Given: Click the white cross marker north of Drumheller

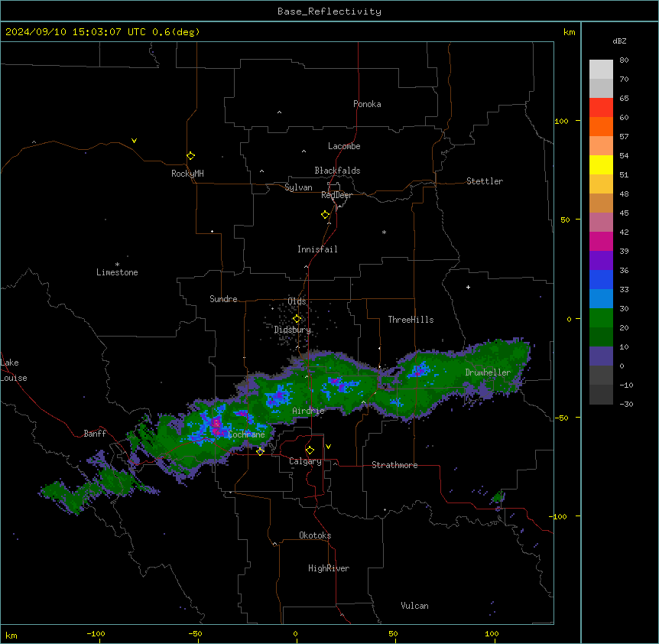Looking at the screenshot, I should (x=468, y=287).
